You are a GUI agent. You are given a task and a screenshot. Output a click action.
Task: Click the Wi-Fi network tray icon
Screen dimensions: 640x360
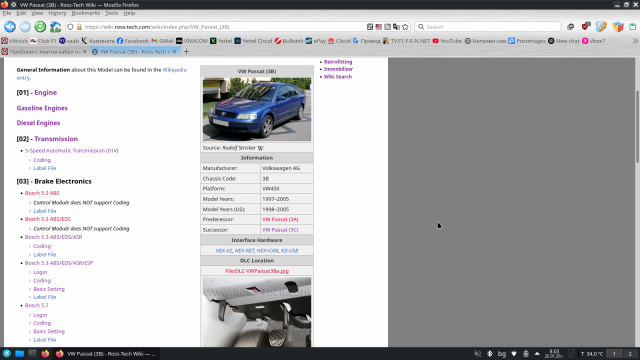(x=514, y=353)
